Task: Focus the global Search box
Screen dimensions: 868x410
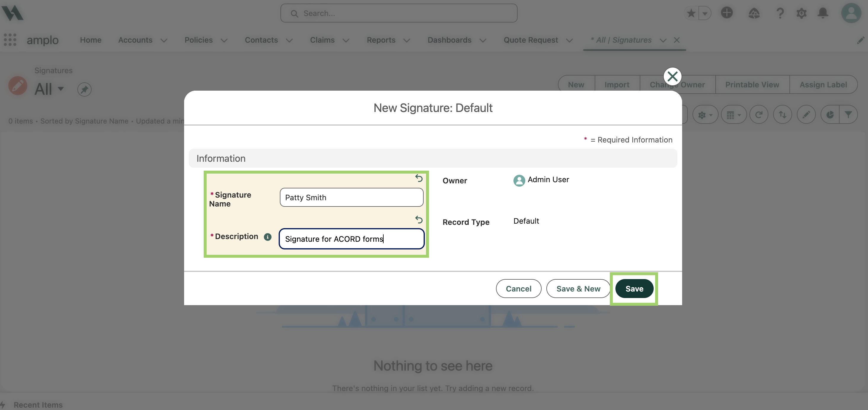Action: (x=399, y=13)
